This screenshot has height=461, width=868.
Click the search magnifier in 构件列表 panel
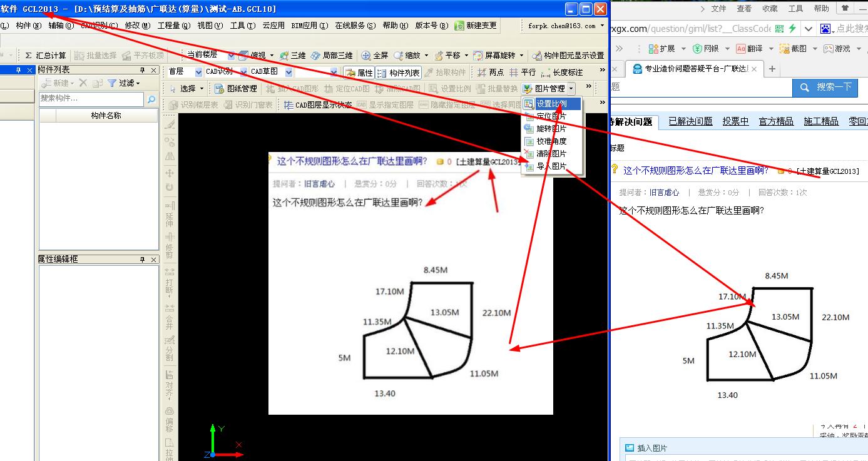[x=151, y=99]
